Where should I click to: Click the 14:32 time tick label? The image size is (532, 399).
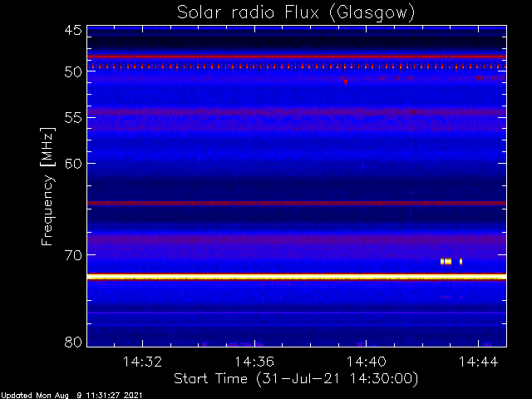coord(142,362)
